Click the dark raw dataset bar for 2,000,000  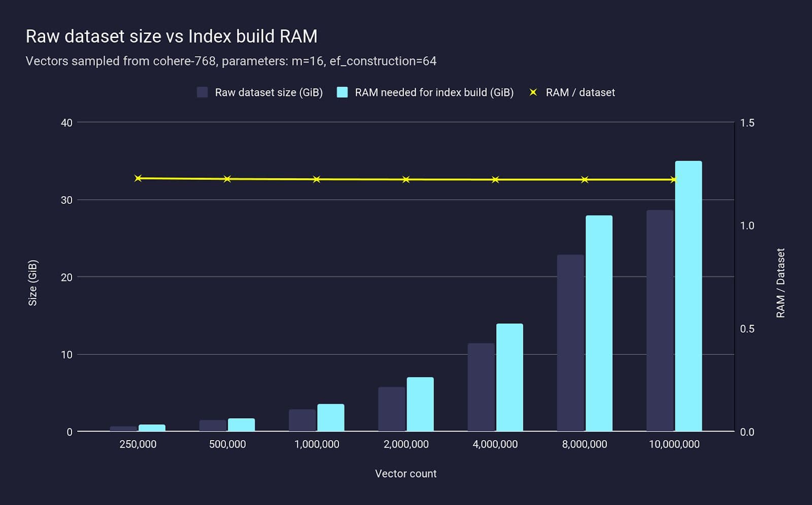(x=392, y=409)
